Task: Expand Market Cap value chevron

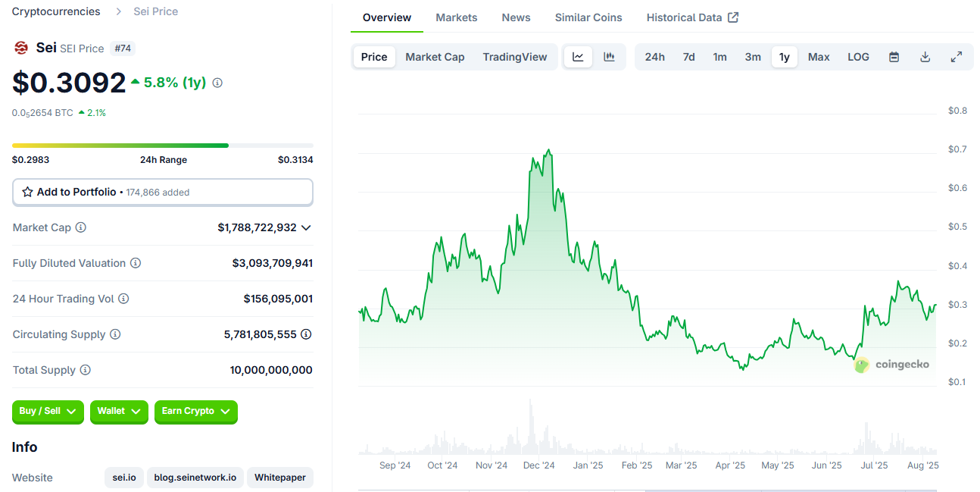Action: [306, 227]
